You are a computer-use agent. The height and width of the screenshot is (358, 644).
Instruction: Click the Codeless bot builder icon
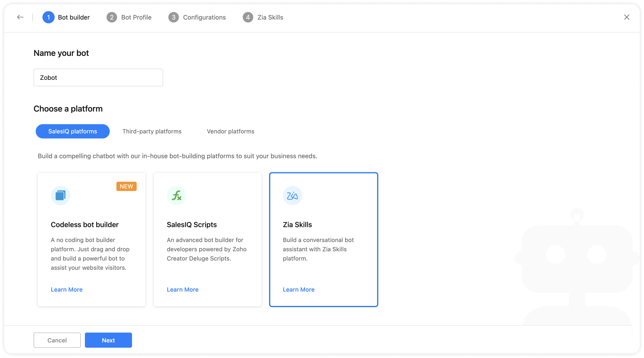61,196
